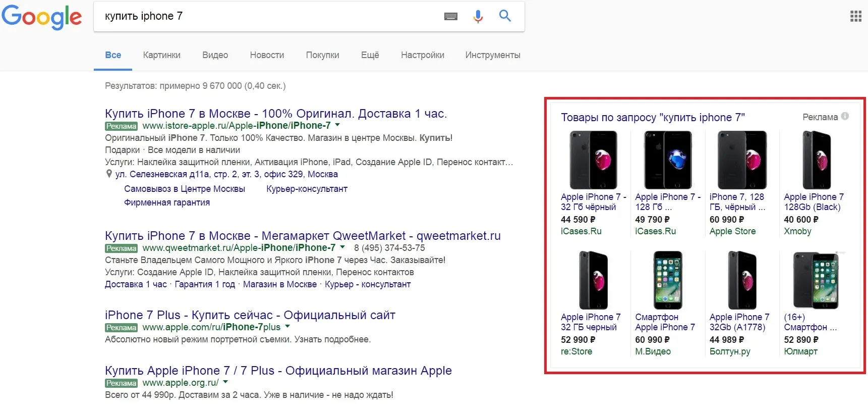Viewport: 868px width, 409px height.
Task: Open the Юлмарт 52 890 ₽ product image
Action: pos(816,280)
